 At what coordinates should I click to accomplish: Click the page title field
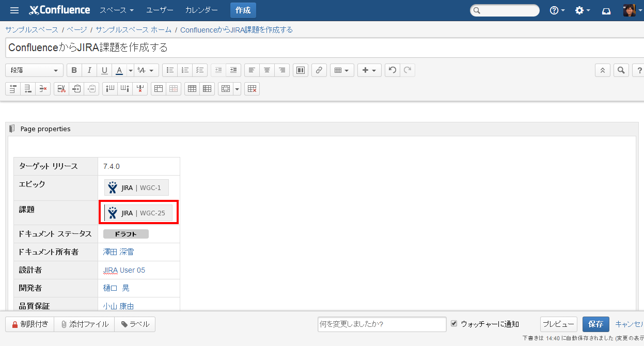tap(325, 48)
